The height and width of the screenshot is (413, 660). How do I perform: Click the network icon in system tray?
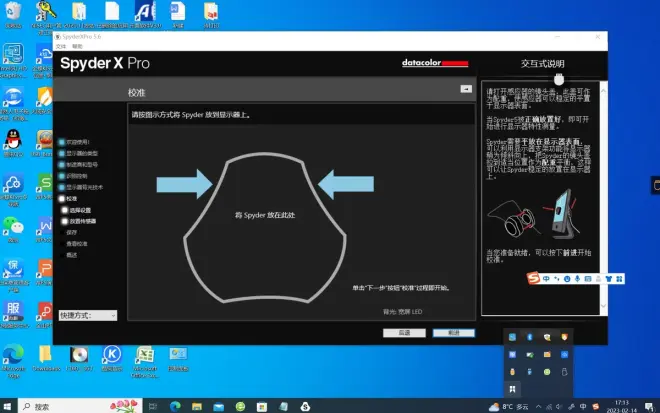[549, 407]
